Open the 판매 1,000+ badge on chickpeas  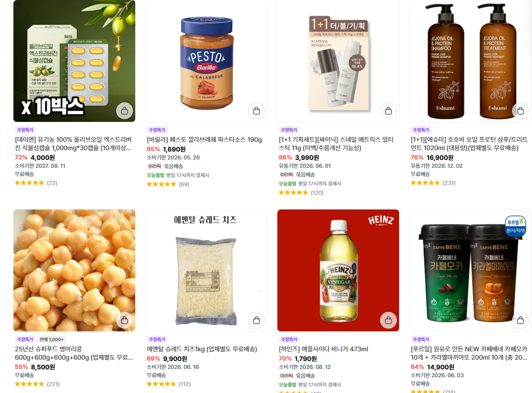(51, 339)
